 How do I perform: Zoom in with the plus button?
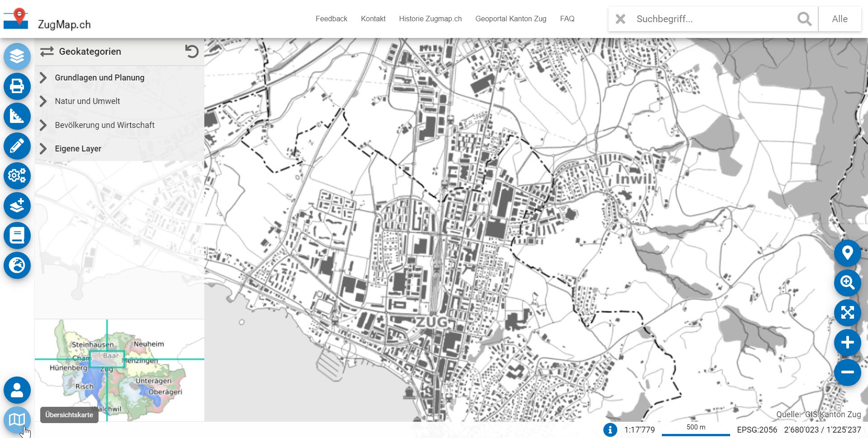(847, 343)
